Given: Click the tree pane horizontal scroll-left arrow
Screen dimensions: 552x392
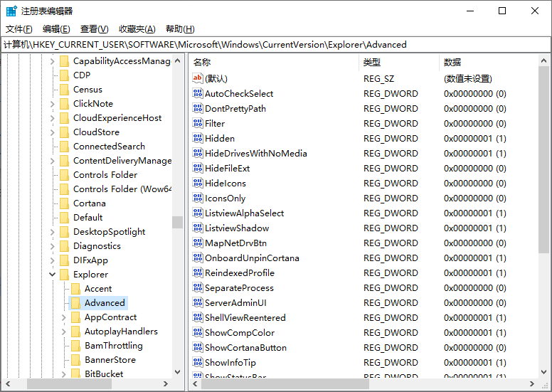Looking at the screenshot, I should coord(8,384).
